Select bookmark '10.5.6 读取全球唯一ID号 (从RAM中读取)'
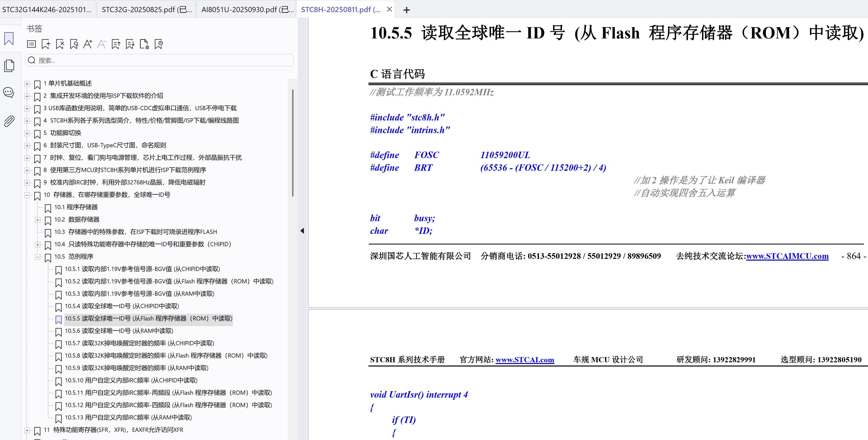The height and width of the screenshot is (440, 868). coord(119,331)
